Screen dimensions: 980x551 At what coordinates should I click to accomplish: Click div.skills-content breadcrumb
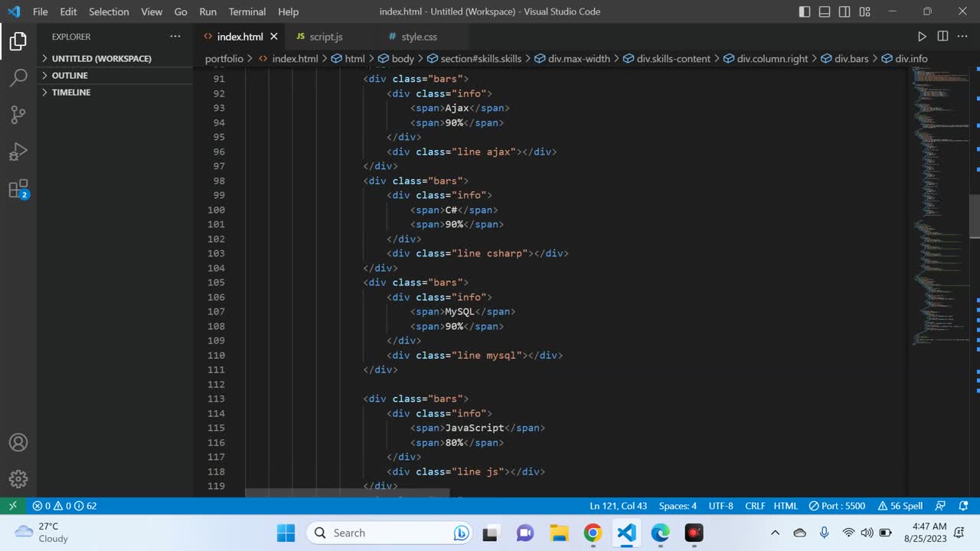tap(668, 58)
